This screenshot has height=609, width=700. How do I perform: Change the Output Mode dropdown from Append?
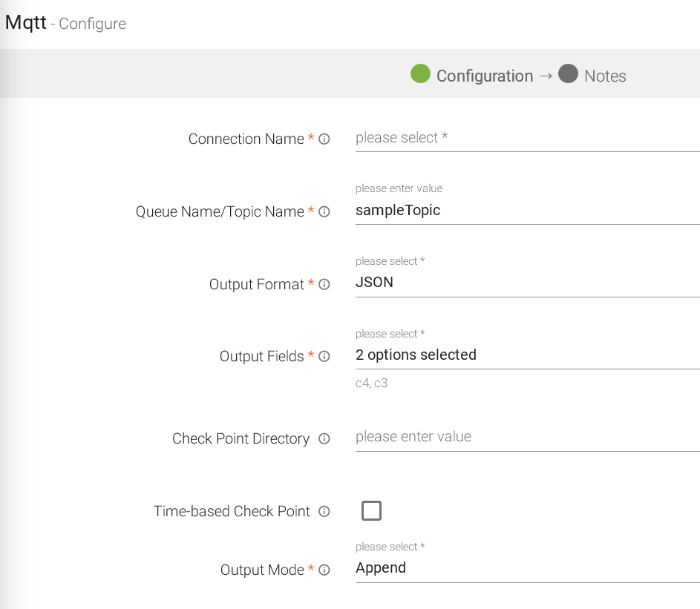(527, 568)
